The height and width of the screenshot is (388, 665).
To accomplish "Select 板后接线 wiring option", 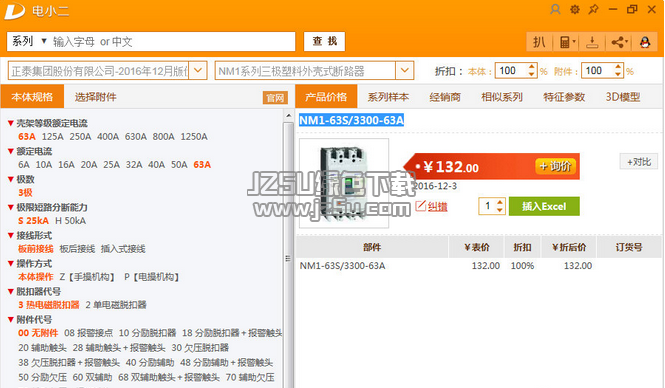I will pos(77,249).
